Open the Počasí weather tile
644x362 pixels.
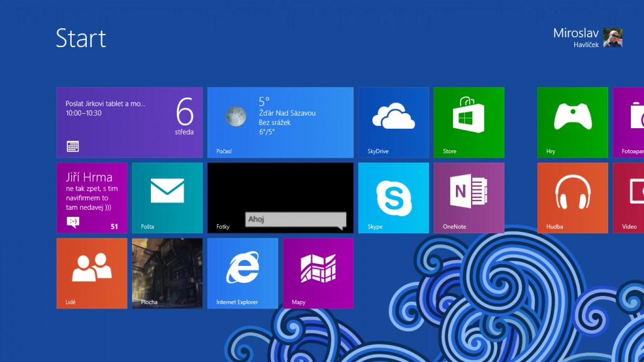[280, 123]
